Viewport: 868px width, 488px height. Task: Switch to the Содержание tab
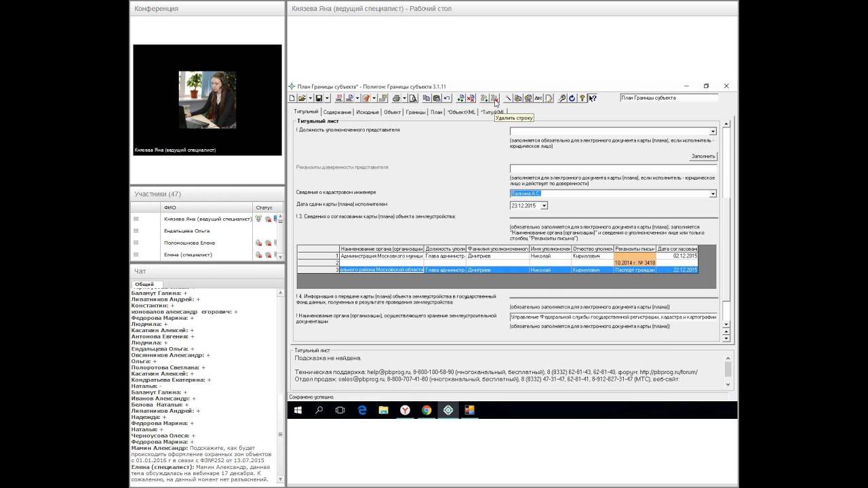coord(337,112)
